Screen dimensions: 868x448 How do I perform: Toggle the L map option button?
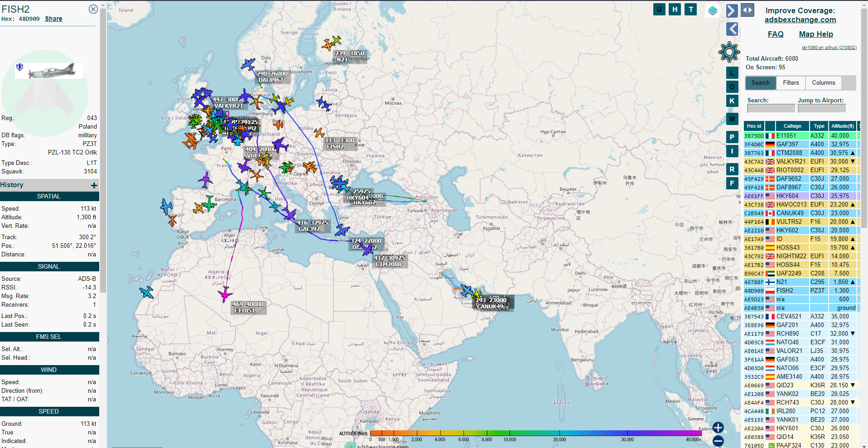pos(732,72)
